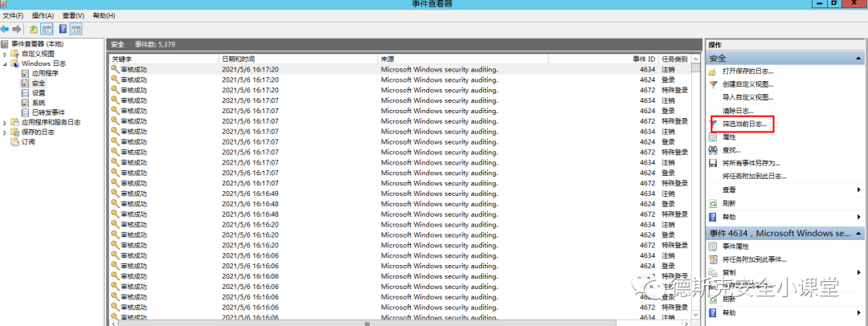Select 事件查看器 (本地) root node

(x=37, y=43)
